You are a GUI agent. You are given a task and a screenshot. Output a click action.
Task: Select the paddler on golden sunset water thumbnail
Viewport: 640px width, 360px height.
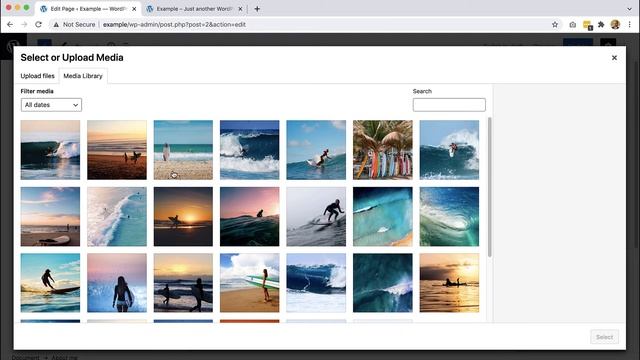(449, 283)
